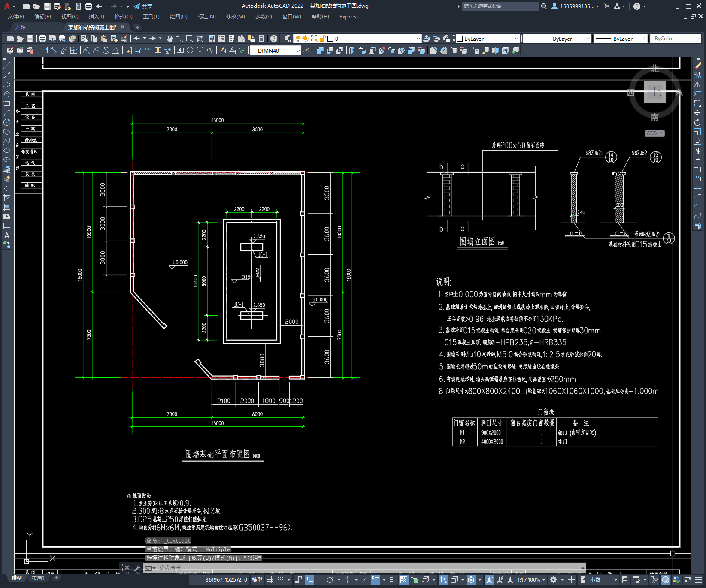Open the ByLayer linetype dropdown
The width and height of the screenshot is (706, 588).
557,39
